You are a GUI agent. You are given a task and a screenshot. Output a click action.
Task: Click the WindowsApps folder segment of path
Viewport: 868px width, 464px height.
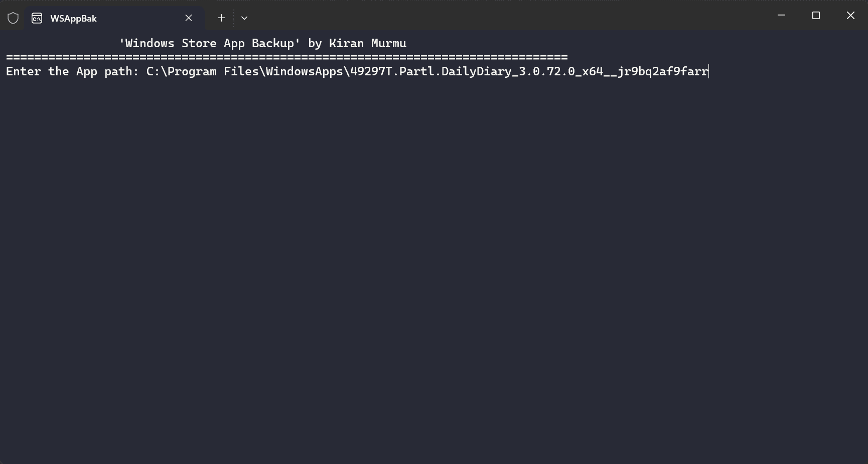[x=305, y=71]
